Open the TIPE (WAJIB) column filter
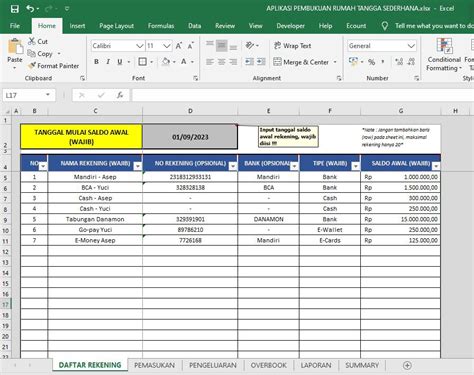474x375 pixels. pos(356,166)
